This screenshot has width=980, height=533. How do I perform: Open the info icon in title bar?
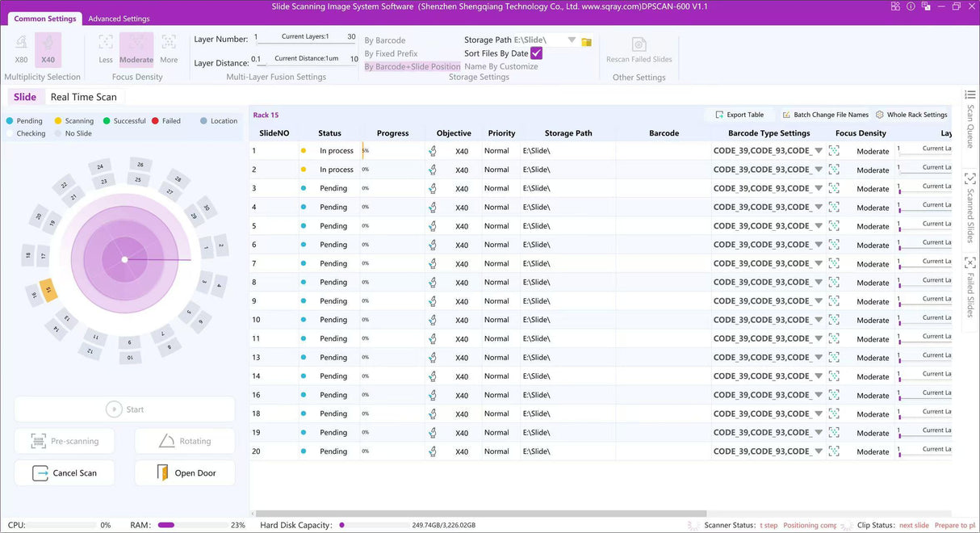tap(911, 6)
